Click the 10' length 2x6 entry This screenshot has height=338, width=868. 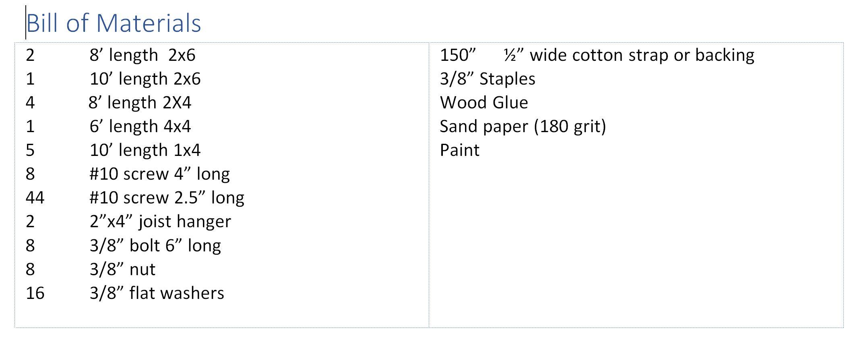click(x=145, y=79)
